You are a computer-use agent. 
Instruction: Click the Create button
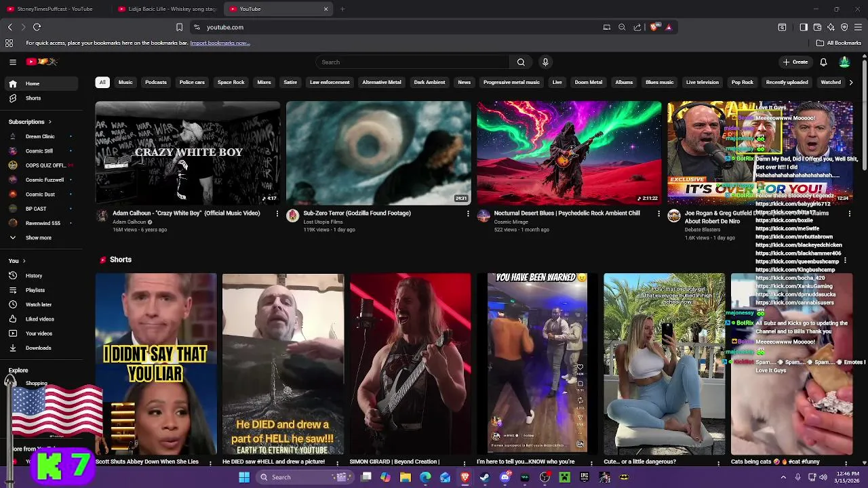[795, 62]
